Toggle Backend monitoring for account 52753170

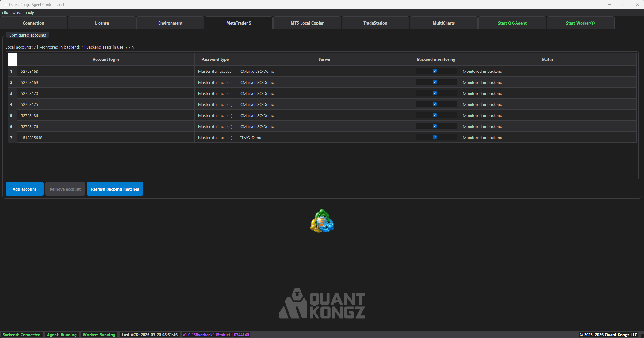[x=435, y=93]
